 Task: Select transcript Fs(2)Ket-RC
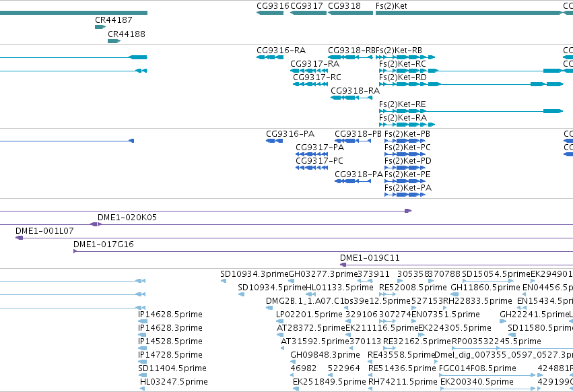click(x=471, y=71)
